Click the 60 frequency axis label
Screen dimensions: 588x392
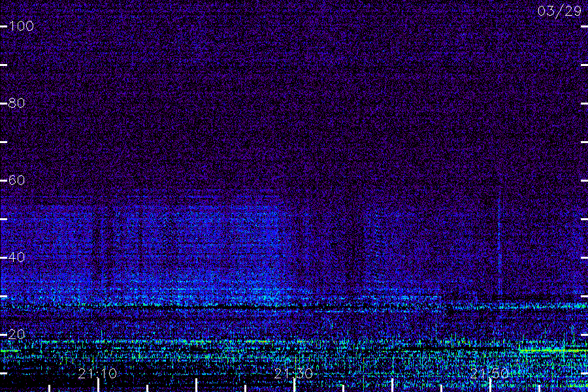(16, 180)
